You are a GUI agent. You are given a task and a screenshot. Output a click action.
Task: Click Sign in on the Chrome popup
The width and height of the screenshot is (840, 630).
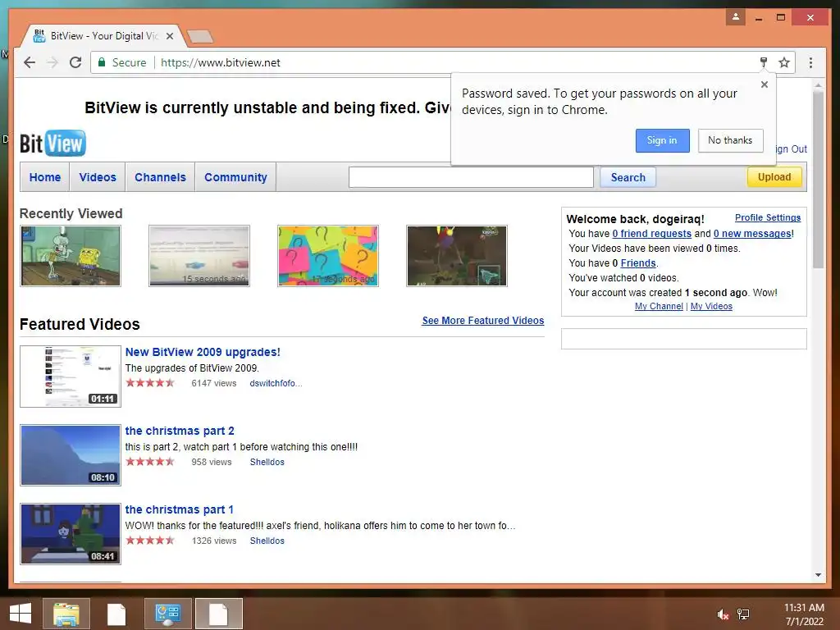click(x=662, y=140)
